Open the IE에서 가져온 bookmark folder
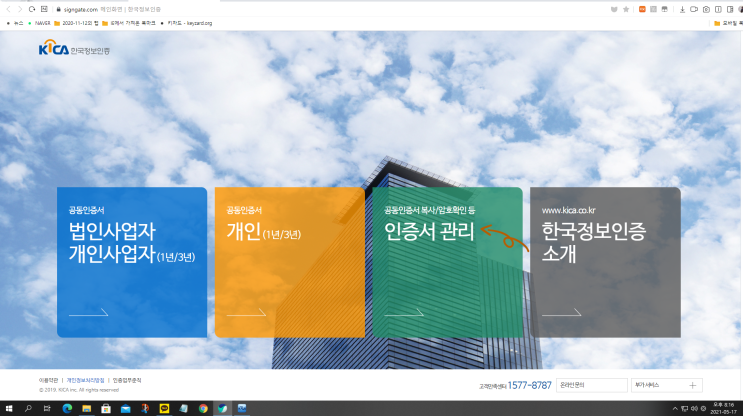Image resolution: width=743 pixels, height=416 pixels. tap(129, 23)
